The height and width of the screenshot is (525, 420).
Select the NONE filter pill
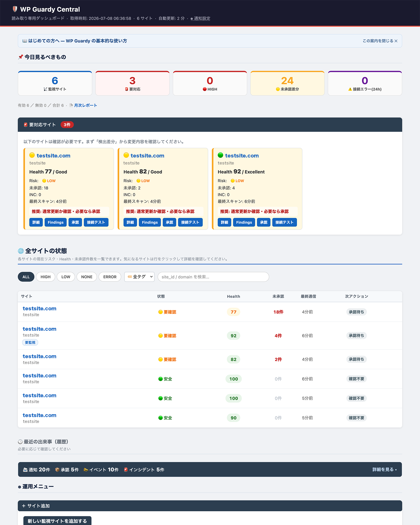87,277
